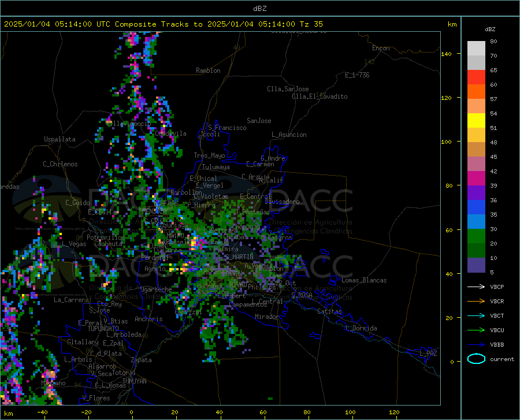Click the C_Guido place label
Screen dimensions: 520x420
click(77, 203)
